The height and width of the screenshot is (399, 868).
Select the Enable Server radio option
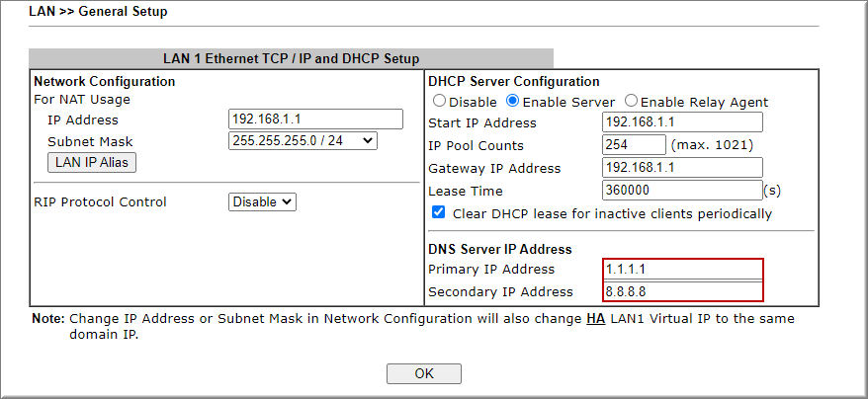click(x=512, y=102)
